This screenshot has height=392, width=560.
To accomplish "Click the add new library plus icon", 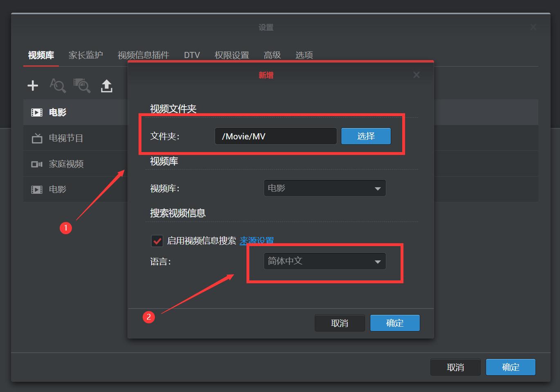I will 33,85.
